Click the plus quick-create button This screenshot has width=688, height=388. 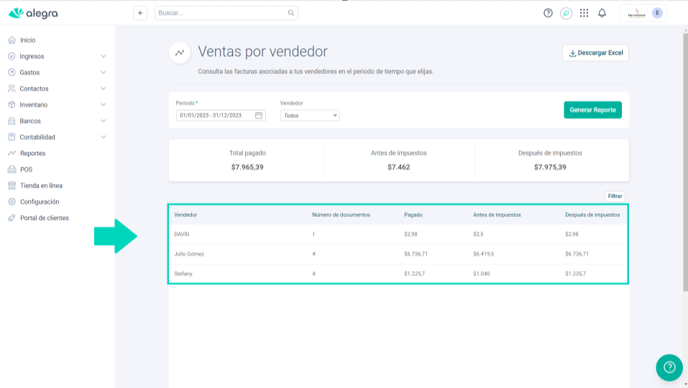140,13
